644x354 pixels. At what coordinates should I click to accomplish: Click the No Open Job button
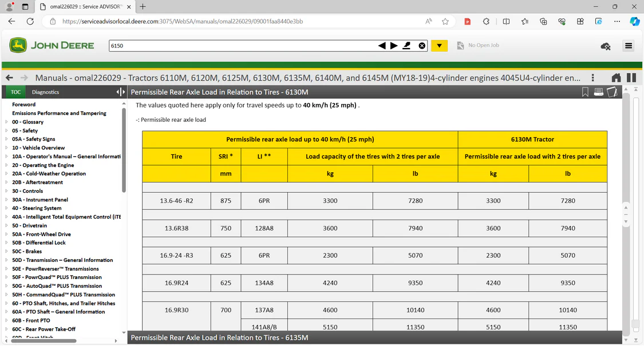pos(478,46)
